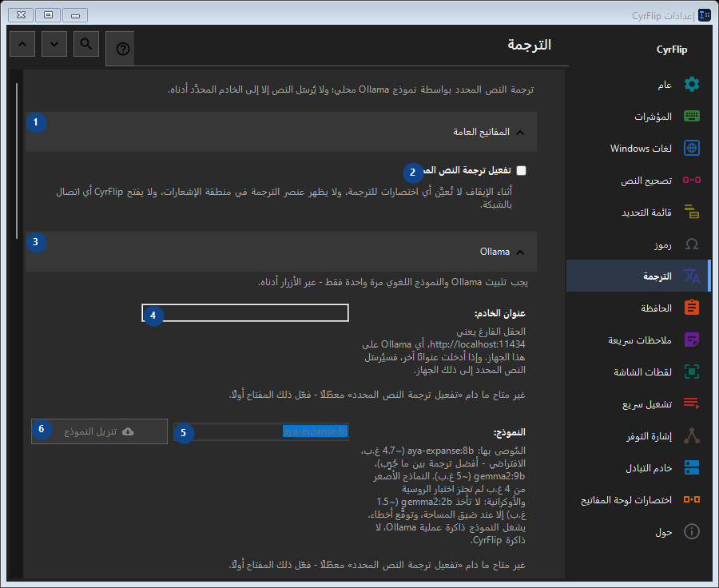Open the لغات Windows page
The height and width of the screenshot is (588, 719).
(x=641, y=148)
